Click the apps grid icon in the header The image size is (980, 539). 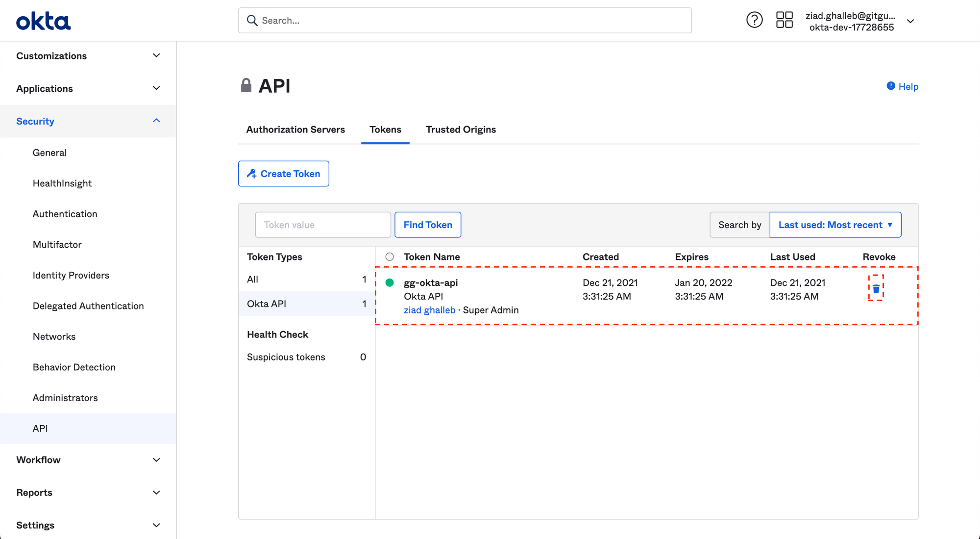point(784,20)
